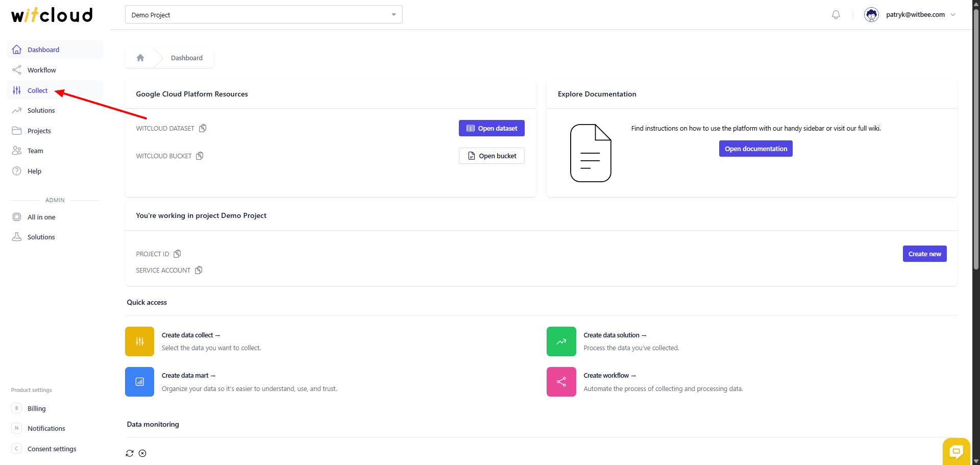
Task: Dismiss Data monitoring with the X icon
Action: pos(142,453)
